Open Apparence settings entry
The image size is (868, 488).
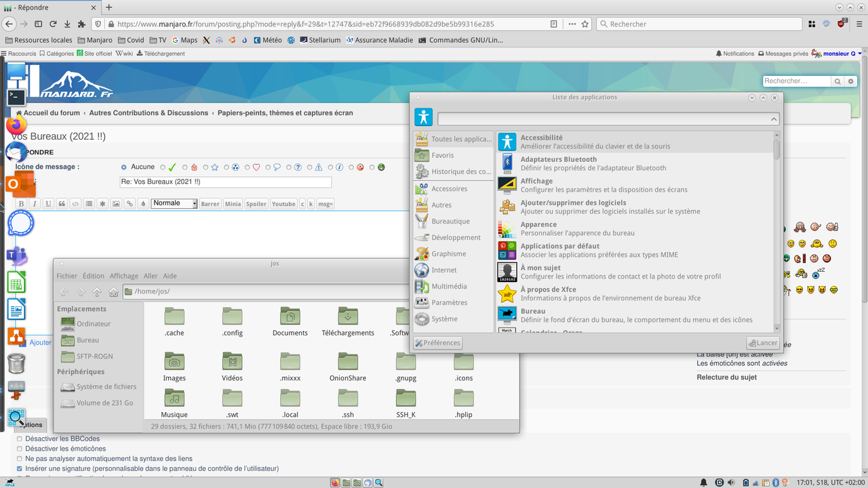click(636, 228)
